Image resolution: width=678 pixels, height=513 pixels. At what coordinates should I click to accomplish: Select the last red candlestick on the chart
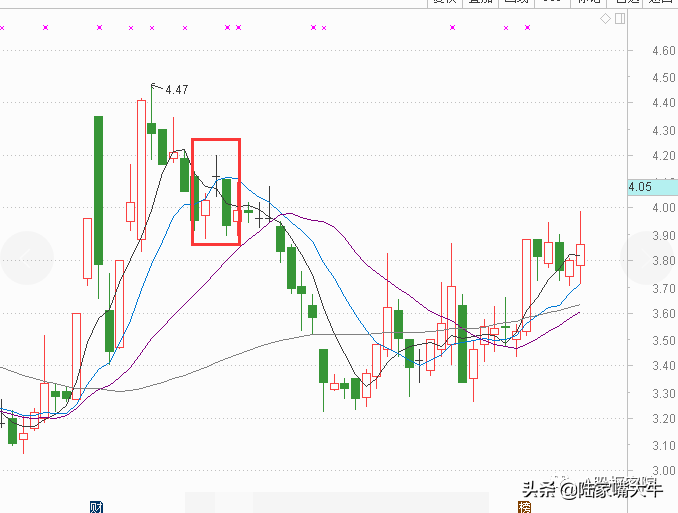(580, 255)
